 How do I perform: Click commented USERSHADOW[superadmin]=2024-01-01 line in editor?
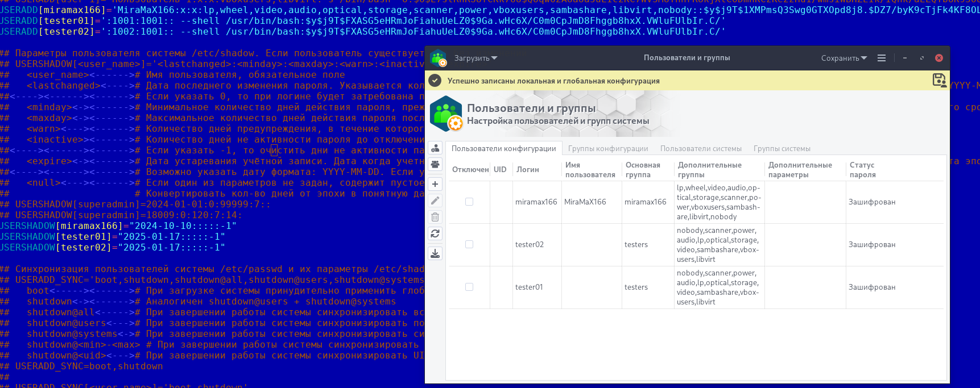click(135, 204)
